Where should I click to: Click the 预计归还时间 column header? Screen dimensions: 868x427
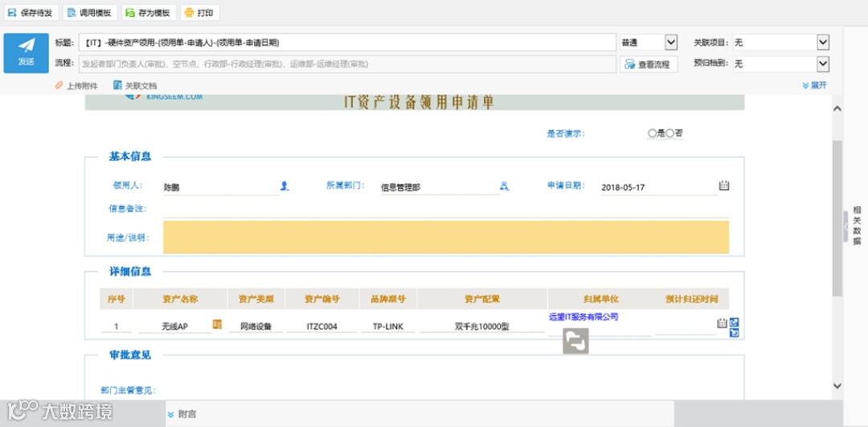point(691,299)
